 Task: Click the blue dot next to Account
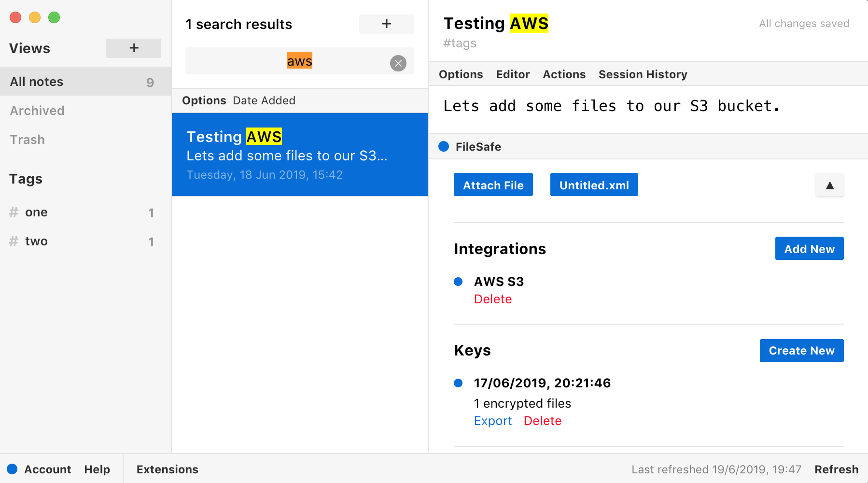[x=12, y=469]
